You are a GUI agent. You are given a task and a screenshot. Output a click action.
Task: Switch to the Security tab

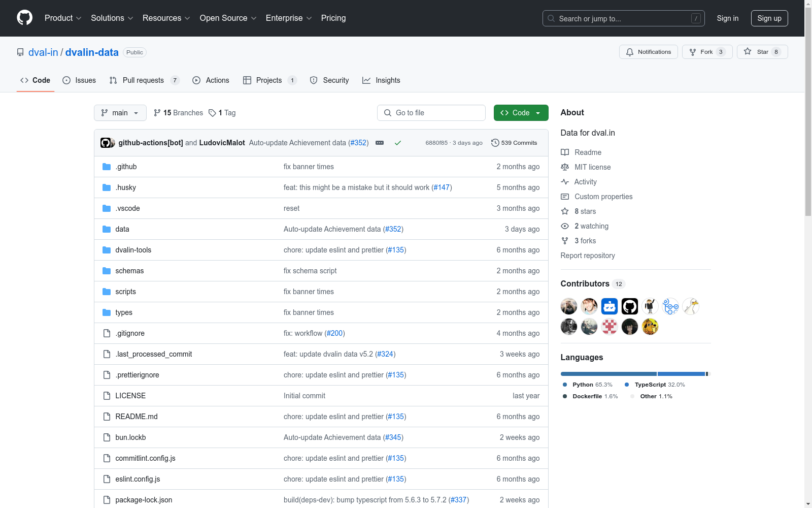(329, 80)
